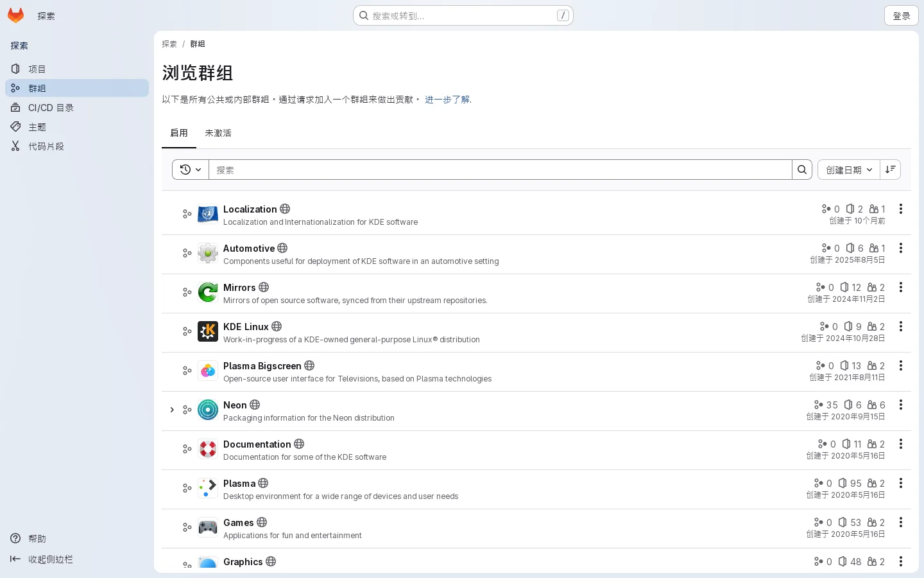The height and width of the screenshot is (578, 924).
Task: Open Plasma Bigscreen row actions menu
Action: click(x=901, y=365)
